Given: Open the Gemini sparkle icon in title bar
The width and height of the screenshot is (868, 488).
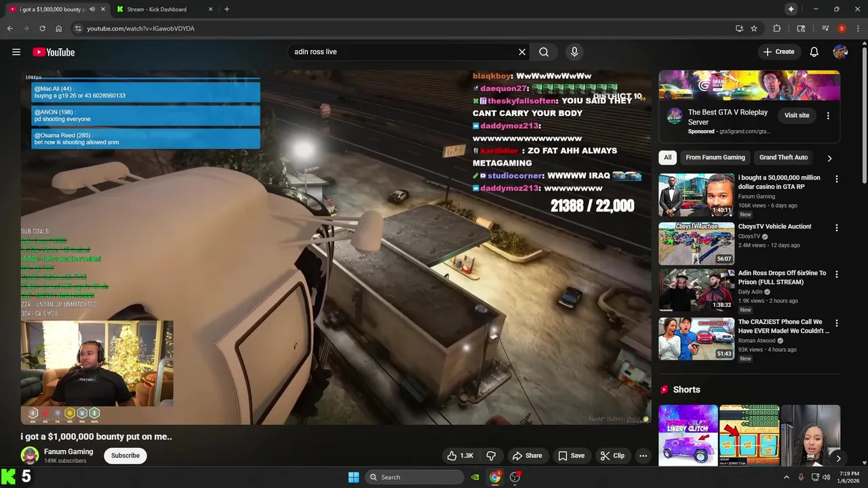Looking at the screenshot, I should click(x=791, y=9).
